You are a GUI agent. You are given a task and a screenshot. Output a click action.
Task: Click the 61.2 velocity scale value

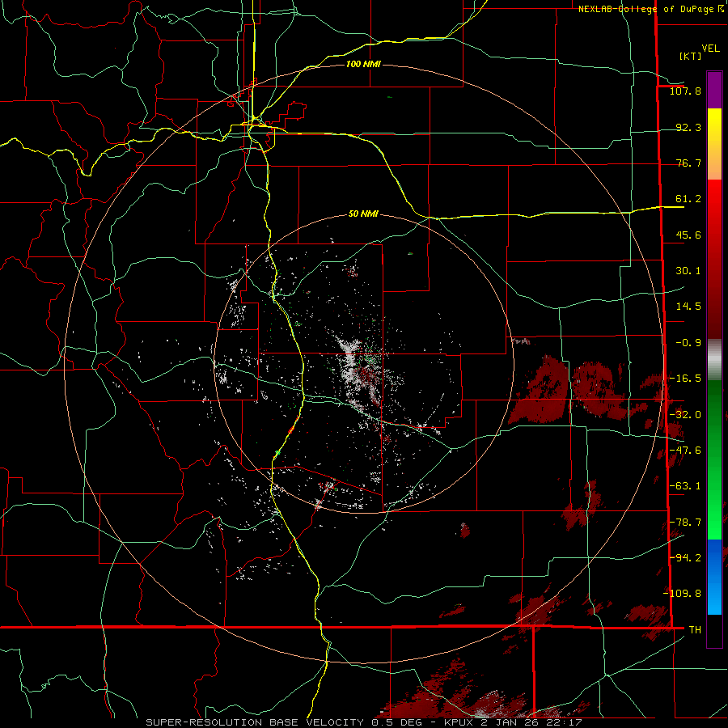pos(688,199)
